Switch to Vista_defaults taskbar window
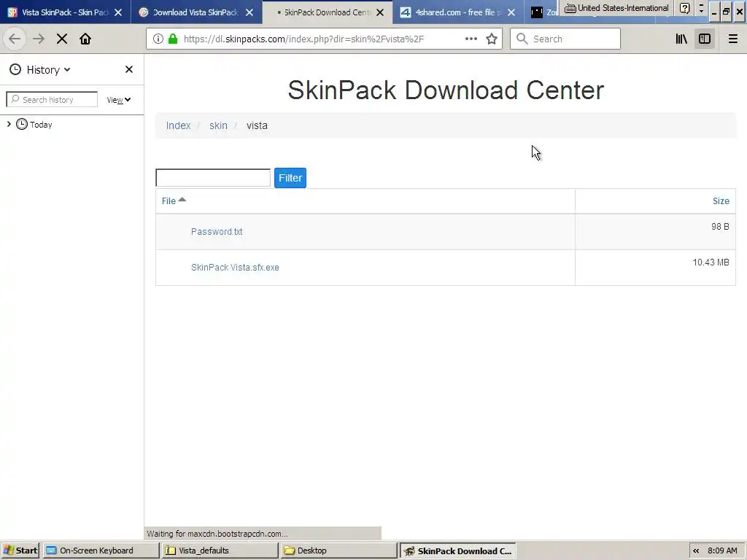 point(219,551)
